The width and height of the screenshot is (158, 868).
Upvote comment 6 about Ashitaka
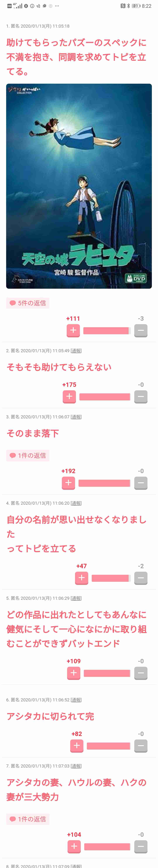pos(77,746)
